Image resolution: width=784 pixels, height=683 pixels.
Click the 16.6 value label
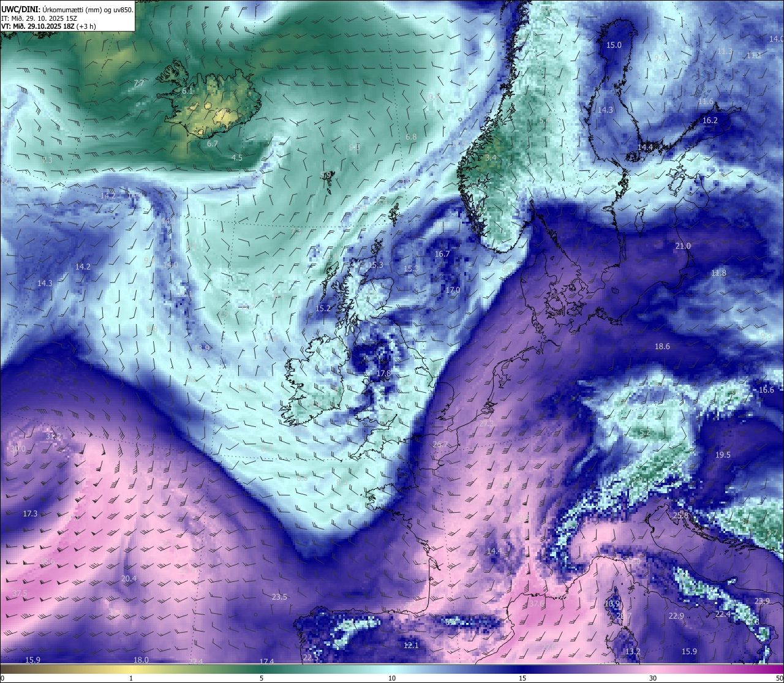766,390
